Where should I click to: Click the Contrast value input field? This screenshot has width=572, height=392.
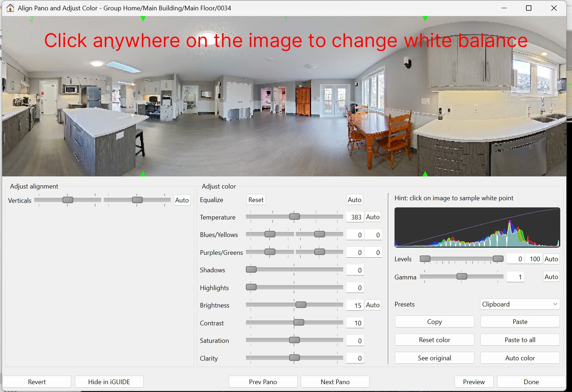coord(355,323)
